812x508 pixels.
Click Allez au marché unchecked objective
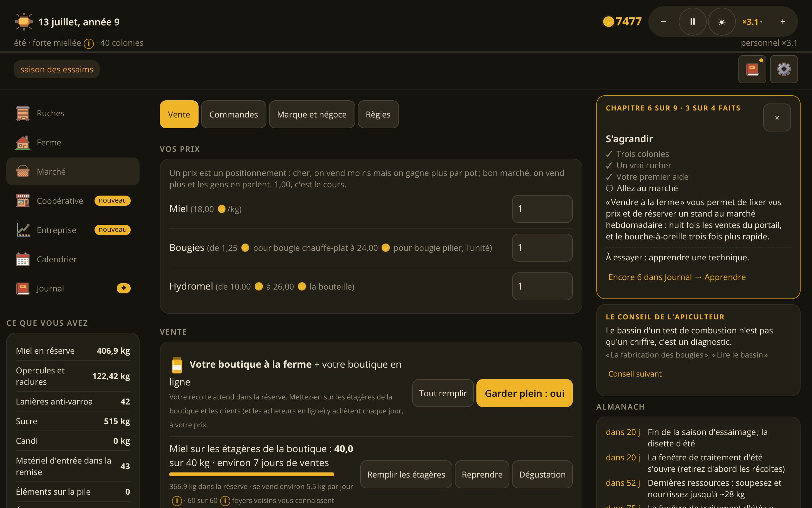tap(642, 188)
